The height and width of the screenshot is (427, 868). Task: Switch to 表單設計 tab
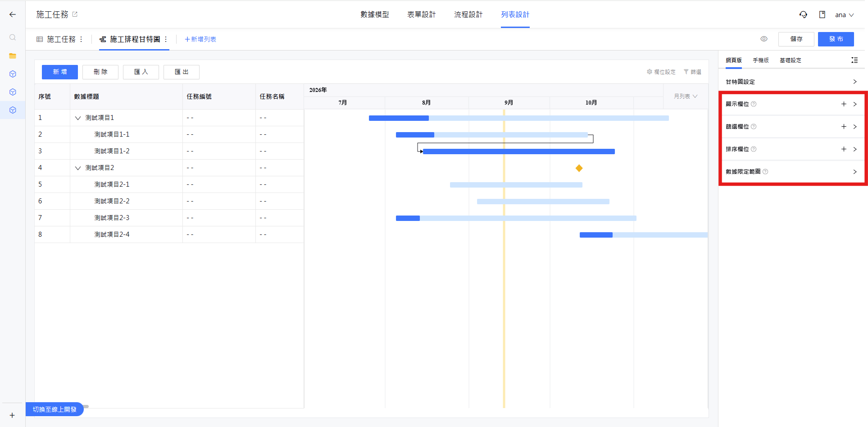(x=422, y=14)
